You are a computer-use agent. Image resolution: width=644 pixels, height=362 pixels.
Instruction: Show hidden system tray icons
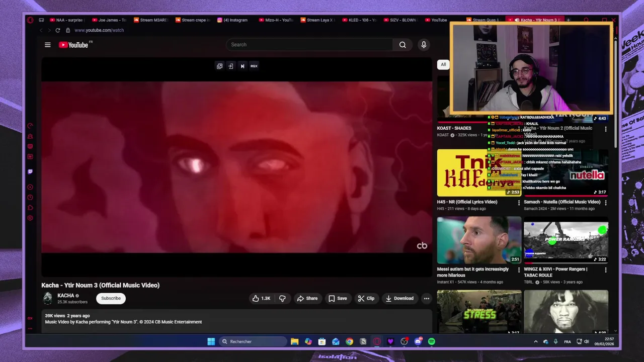(x=535, y=341)
